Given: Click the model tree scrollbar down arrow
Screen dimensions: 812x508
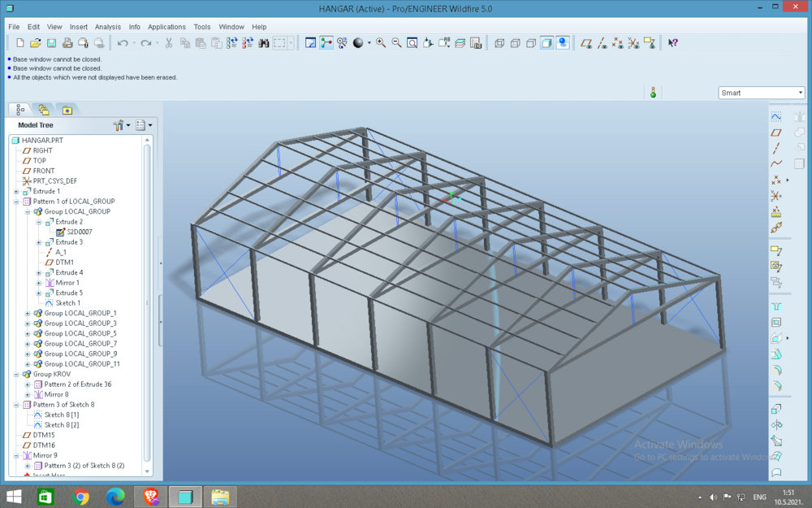Looking at the screenshot, I should pyautogui.click(x=147, y=471).
